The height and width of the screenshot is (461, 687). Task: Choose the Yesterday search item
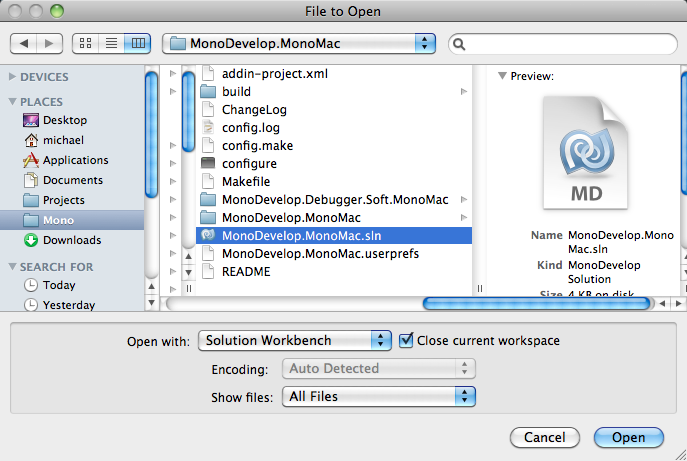pos(72,305)
